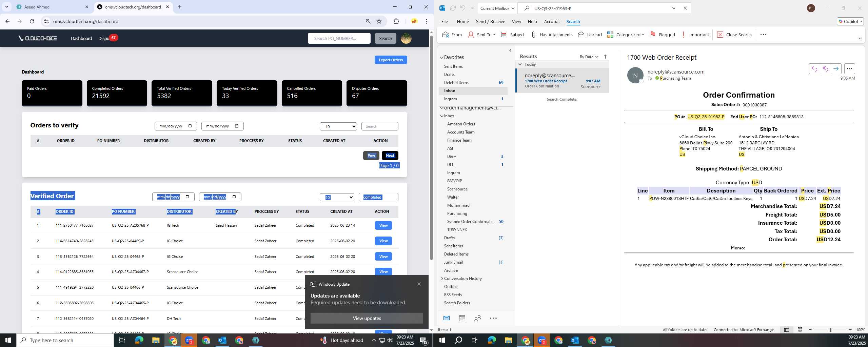Screen dimensions: 868x347
Task: Close Search in Outlook ribbon
Action: point(734,35)
